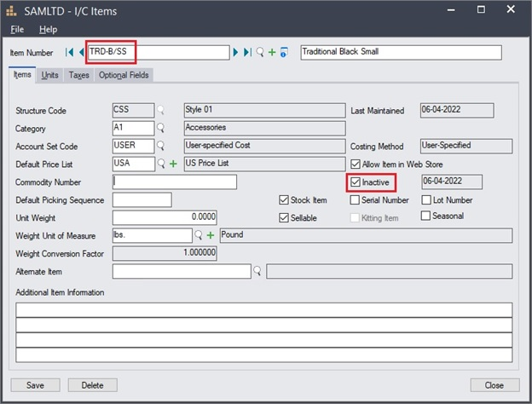Open the File menu
This screenshot has width=532, height=404.
point(17,30)
